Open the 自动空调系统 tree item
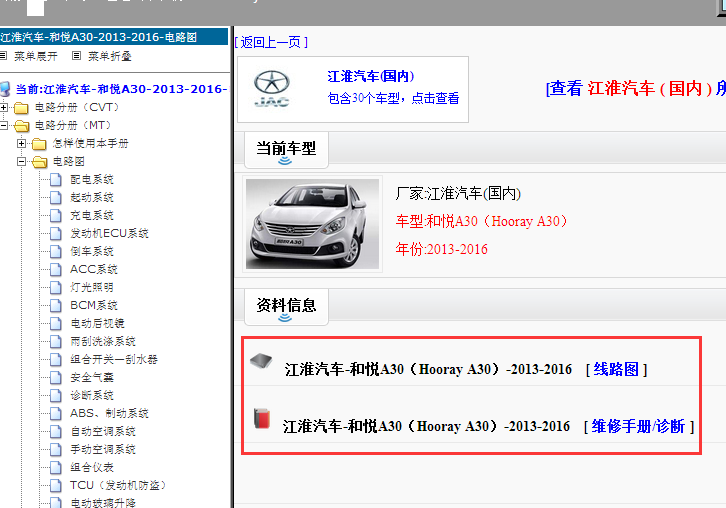726x508 pixels. tap(103, 432)
